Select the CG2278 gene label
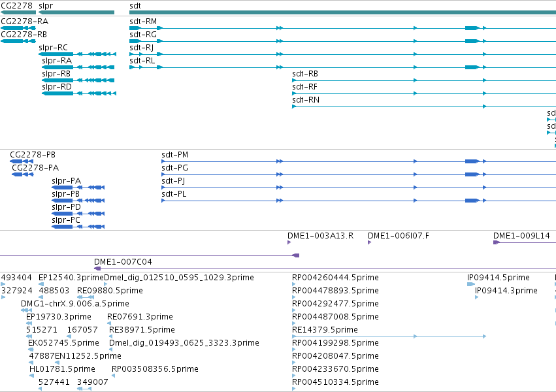 (x=17, y=6)
